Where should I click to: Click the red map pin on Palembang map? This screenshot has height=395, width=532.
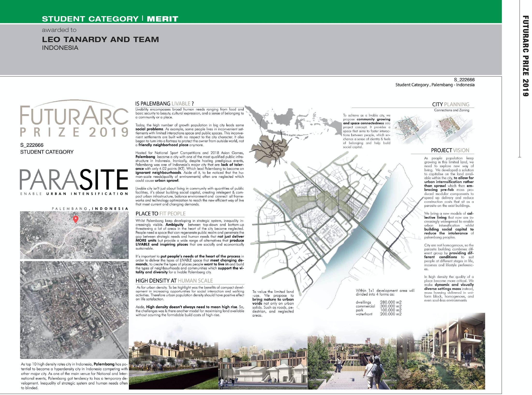tap(76, 219)
